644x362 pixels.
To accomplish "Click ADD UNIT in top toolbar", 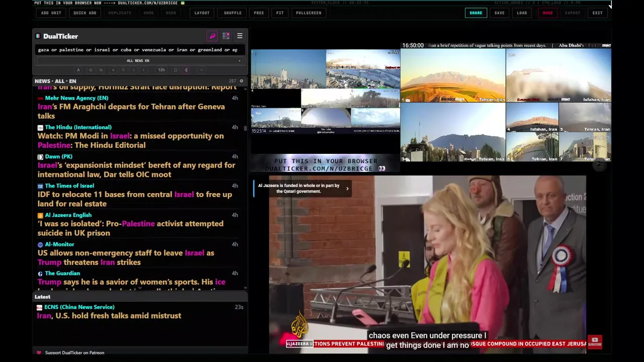I will click(x=51, y=13).
